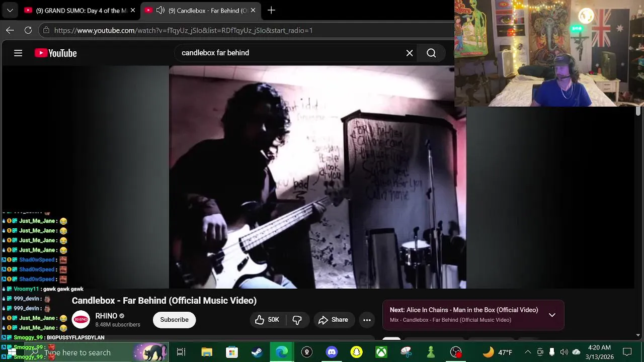644x362 pixels.
Task: Mute the tab via its speaker icon
Action: pos(160,10)
